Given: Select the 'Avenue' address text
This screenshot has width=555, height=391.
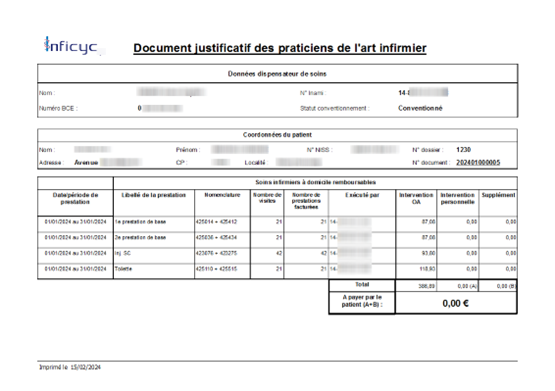Looking at the screenshot, I should point(86,163).
